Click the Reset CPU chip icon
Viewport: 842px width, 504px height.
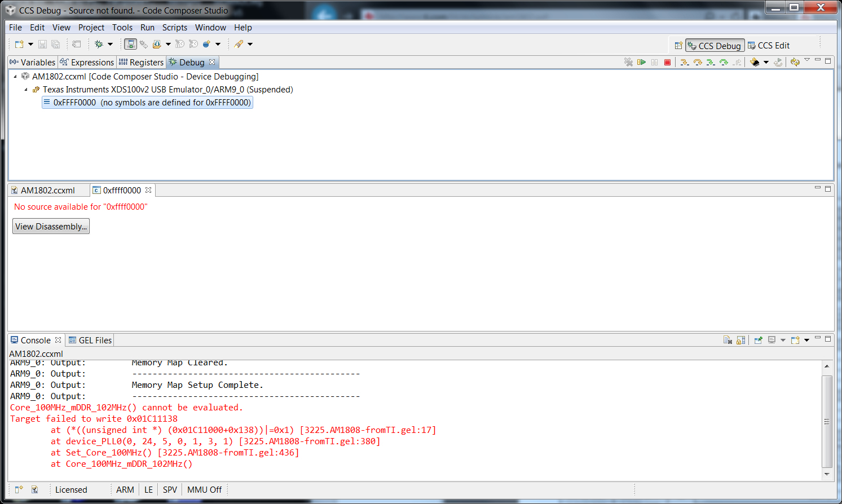(755, 62)
